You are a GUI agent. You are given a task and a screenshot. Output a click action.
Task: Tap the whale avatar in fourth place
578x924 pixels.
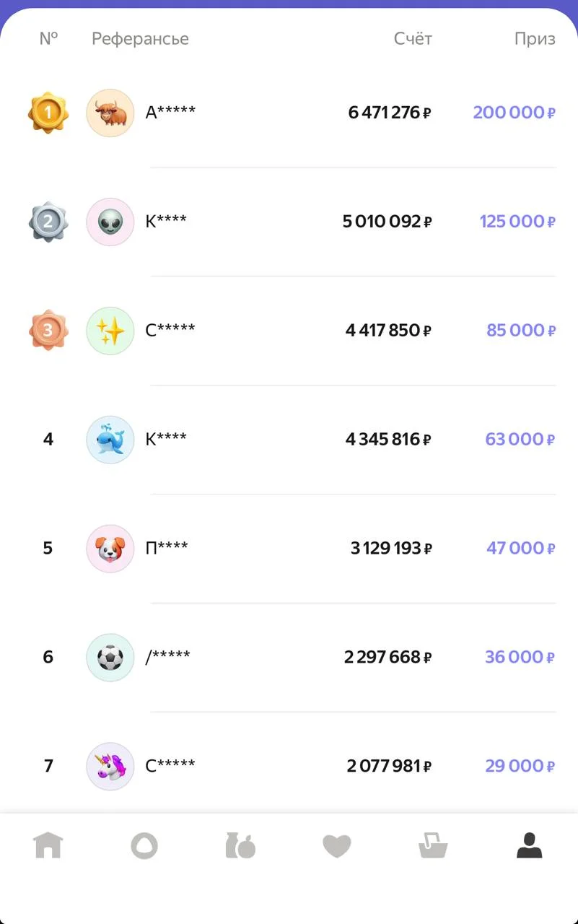point(110,439)
